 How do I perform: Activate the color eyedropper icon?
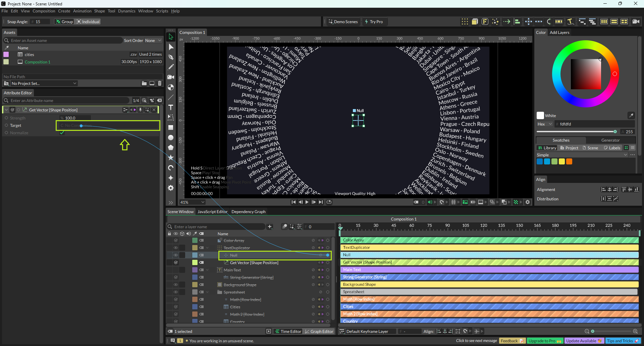pyautogui.click(x=631, y=115)
